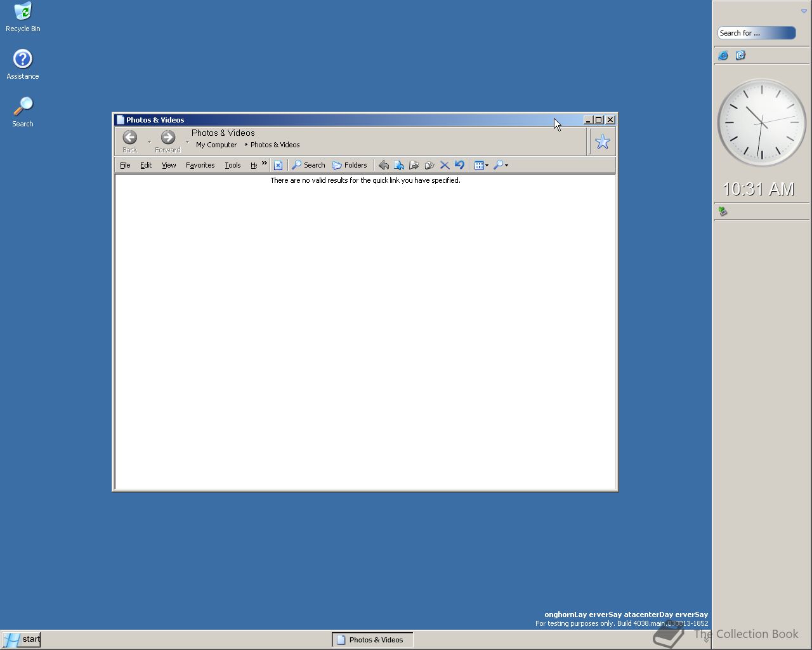
Task: Click the 10:31 AM time display
Action: point(759,189)
